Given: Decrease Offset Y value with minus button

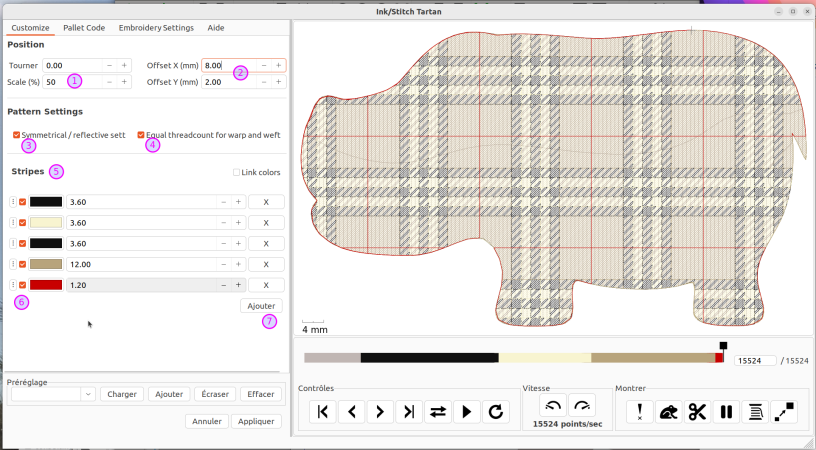Looking at the screenshot, I should point(264,82).
